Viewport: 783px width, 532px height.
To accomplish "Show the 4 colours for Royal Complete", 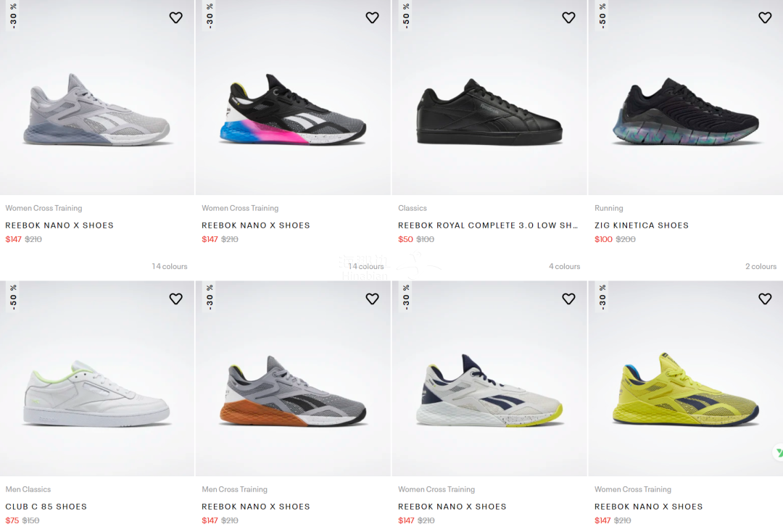I will click(x=564, y=267).
